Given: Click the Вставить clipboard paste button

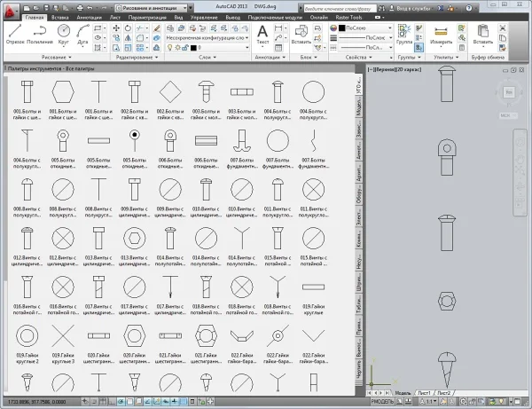Looking at the screenshot, I should (x=482, y=32).
